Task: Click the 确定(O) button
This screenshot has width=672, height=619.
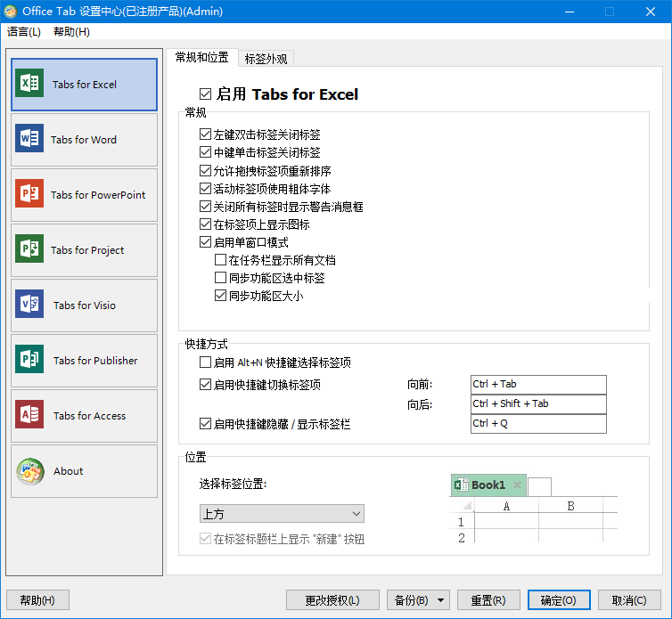Action: coord(559,600)
